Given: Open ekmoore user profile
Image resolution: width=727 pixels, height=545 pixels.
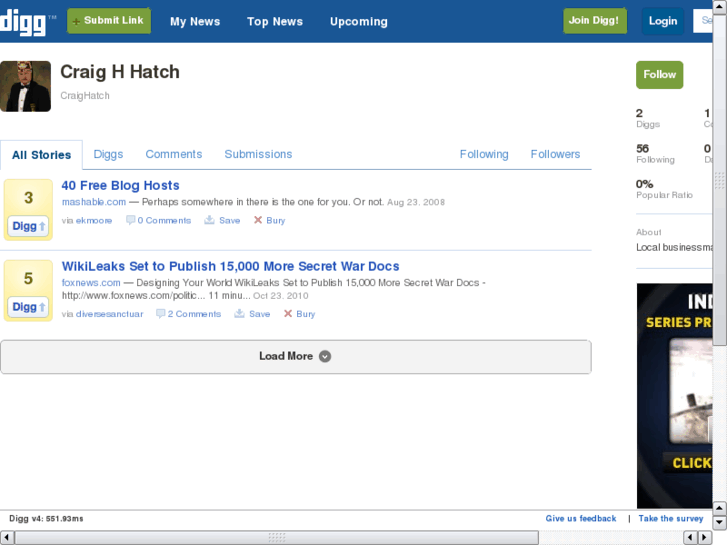Looking at the screenshot, I should 94,221.
